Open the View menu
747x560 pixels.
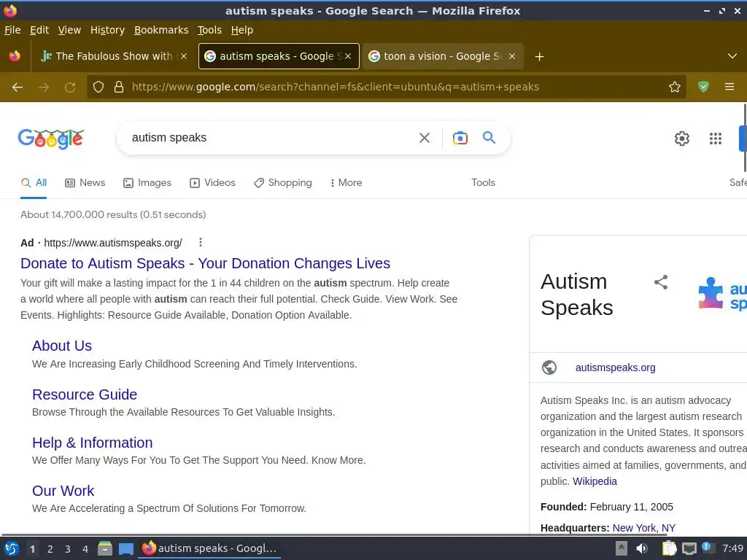tap(69, 30)
